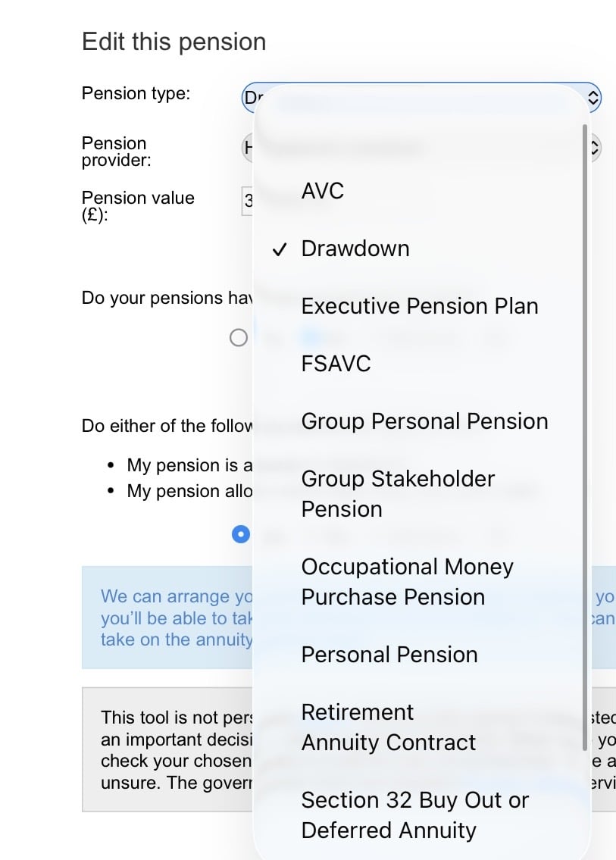Choose Group Personal Pension option
The image size is (616, 860).
[x=424, y=421]
